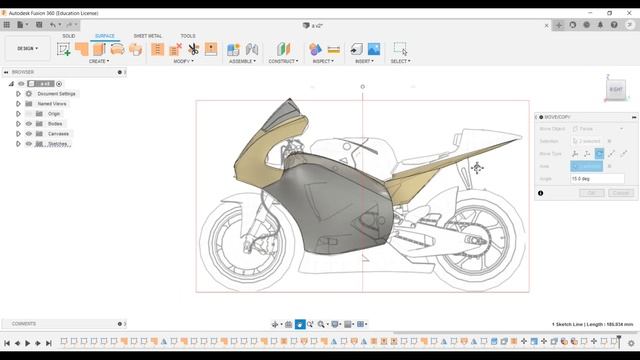This screenshot has height=360, width=640.
Task: Select the Stitch surfaces tool
Action: 157,49
